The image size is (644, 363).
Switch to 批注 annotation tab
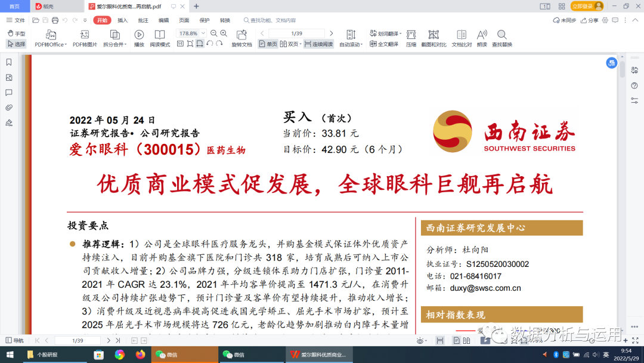click(x=143, y=20)
